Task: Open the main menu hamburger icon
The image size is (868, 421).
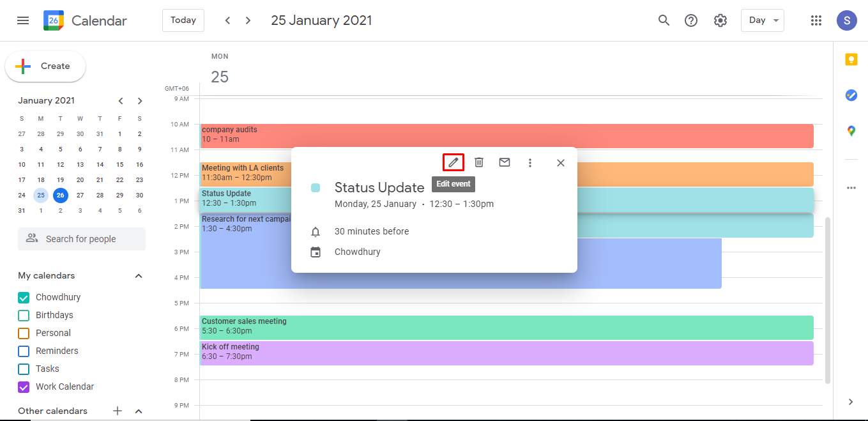Action: [x=23, y=20]
